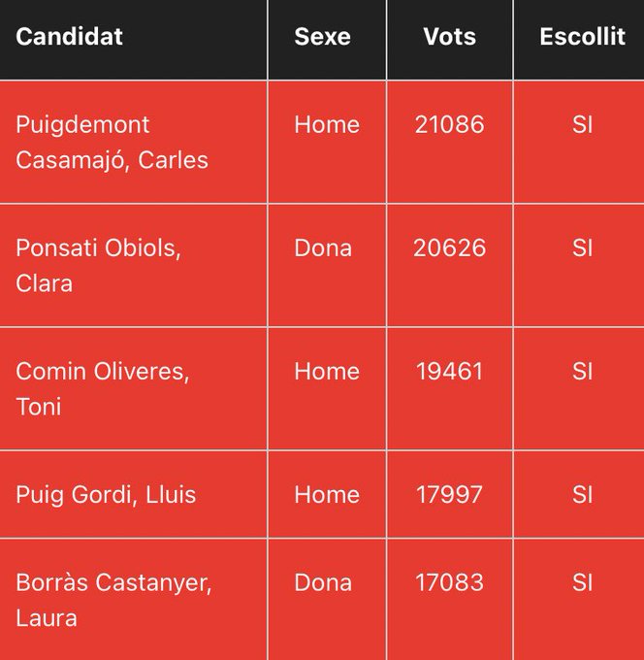Screen dimensions: 644x660
Task: Select Dona in Borràs Castanyer row
Action: coord(323,582)
